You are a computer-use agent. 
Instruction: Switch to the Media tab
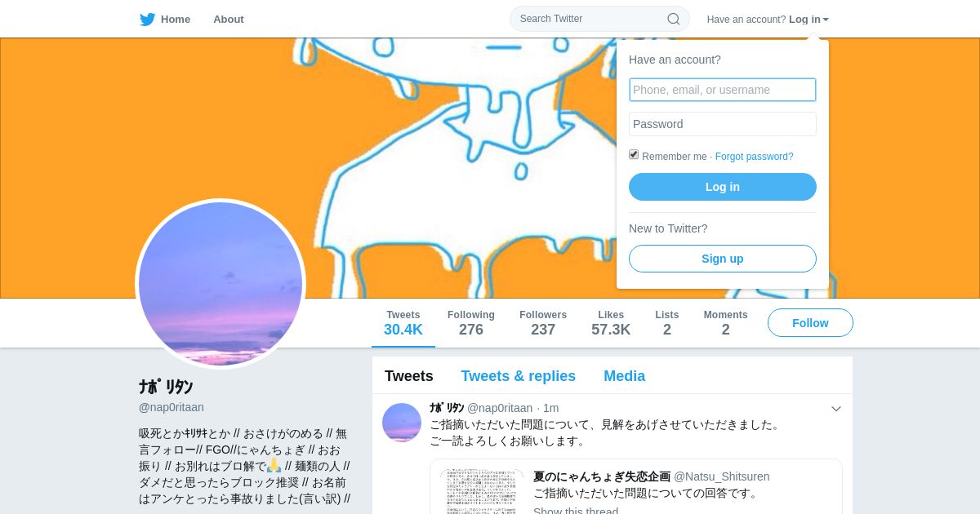pos(625,376)
